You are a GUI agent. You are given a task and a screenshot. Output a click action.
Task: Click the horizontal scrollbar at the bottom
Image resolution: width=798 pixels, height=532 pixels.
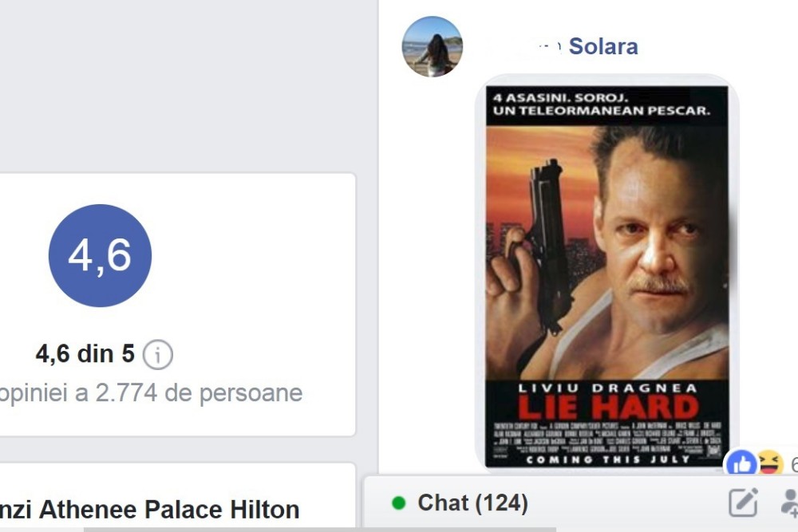(x=321, y=530)
